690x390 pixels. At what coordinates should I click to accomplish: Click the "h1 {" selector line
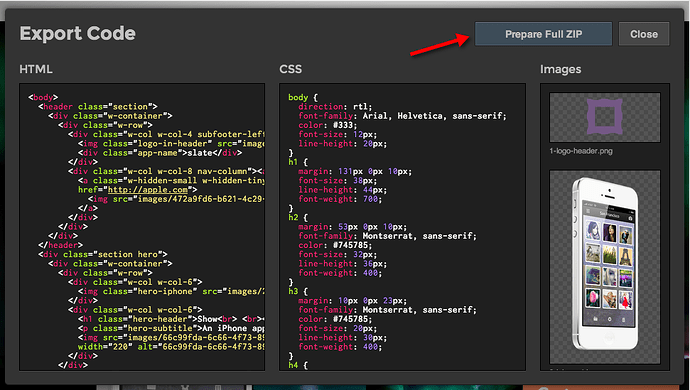click(x=298, y=162)
